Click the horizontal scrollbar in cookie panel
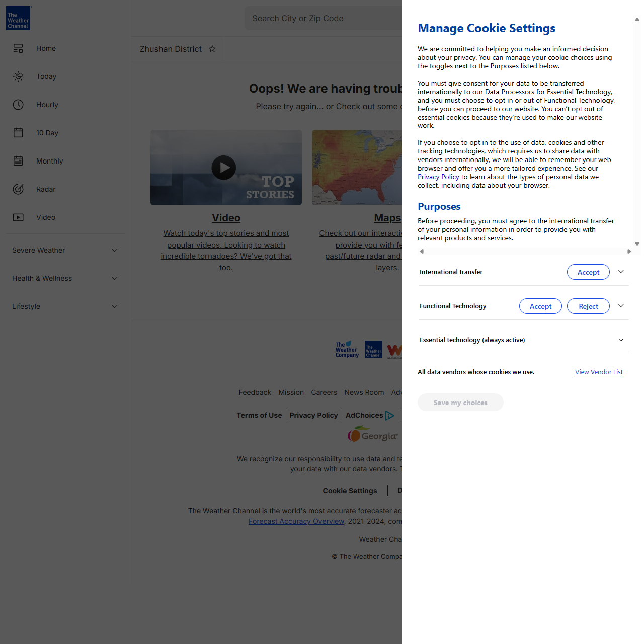 click(525, 251)
